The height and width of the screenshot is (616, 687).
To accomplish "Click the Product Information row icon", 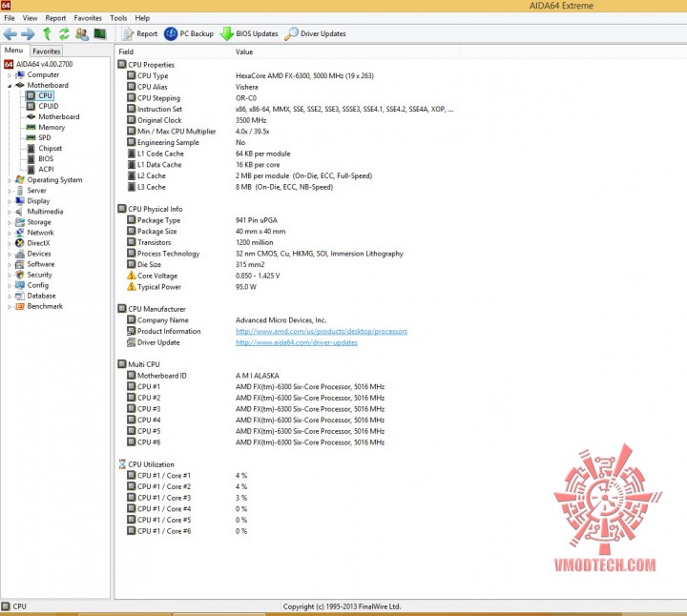I will click(x=131, y=331).
